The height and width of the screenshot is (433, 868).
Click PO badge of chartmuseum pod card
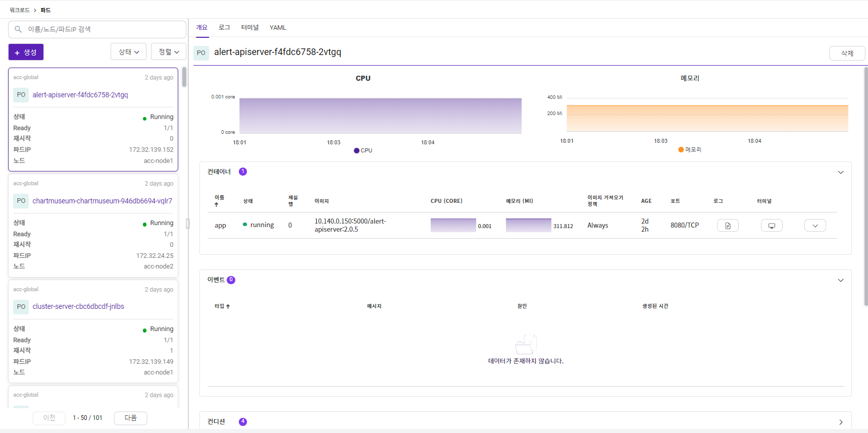point(21,201)
